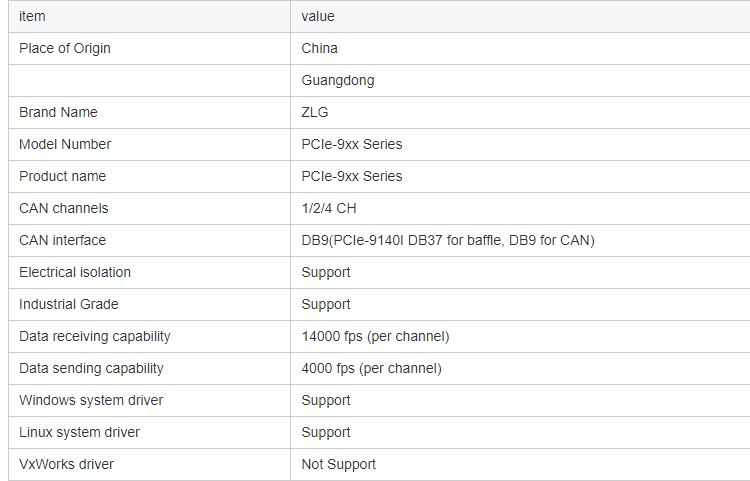
Task: Click the 'value' column header cell
Action: click(520, 16)
